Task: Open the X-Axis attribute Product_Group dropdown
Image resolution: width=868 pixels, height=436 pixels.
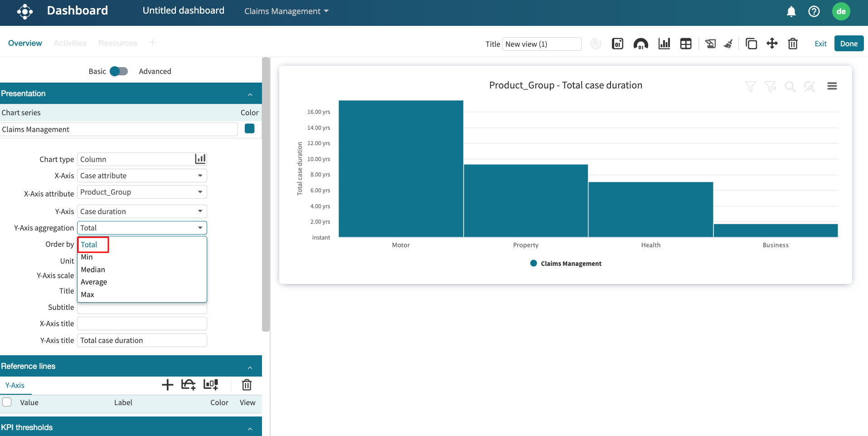Action: (142, 192)
